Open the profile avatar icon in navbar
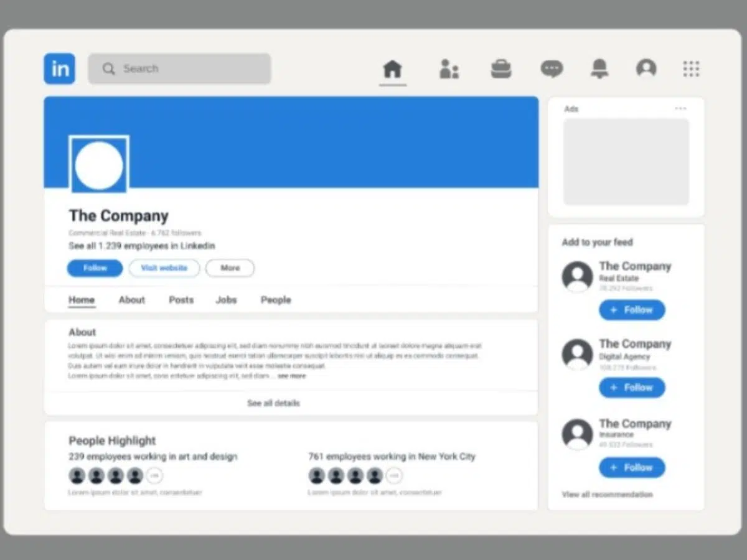The image size is (747, 560). tap(646, 68)
